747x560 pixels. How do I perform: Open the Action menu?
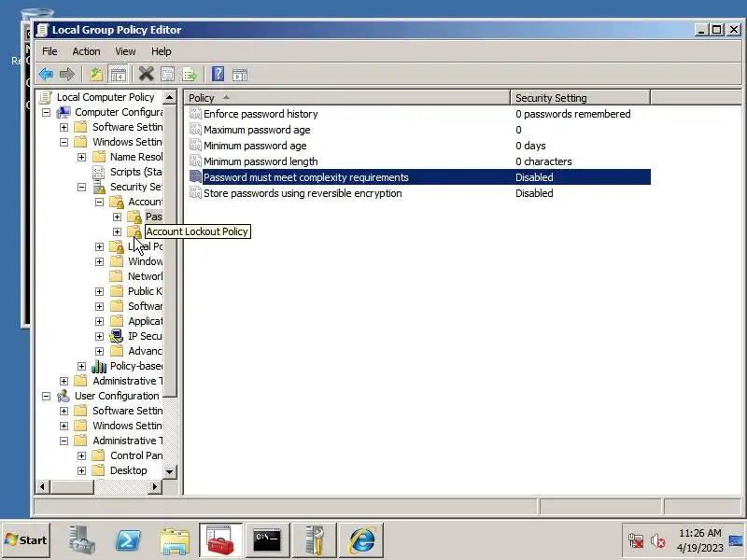[86, 51]
